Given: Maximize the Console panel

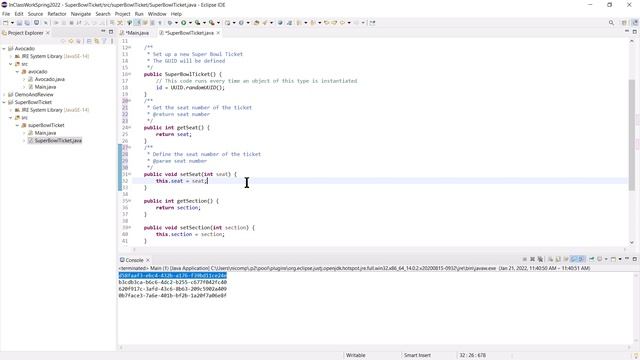Looking at the screenshot, I should (634, 259).
